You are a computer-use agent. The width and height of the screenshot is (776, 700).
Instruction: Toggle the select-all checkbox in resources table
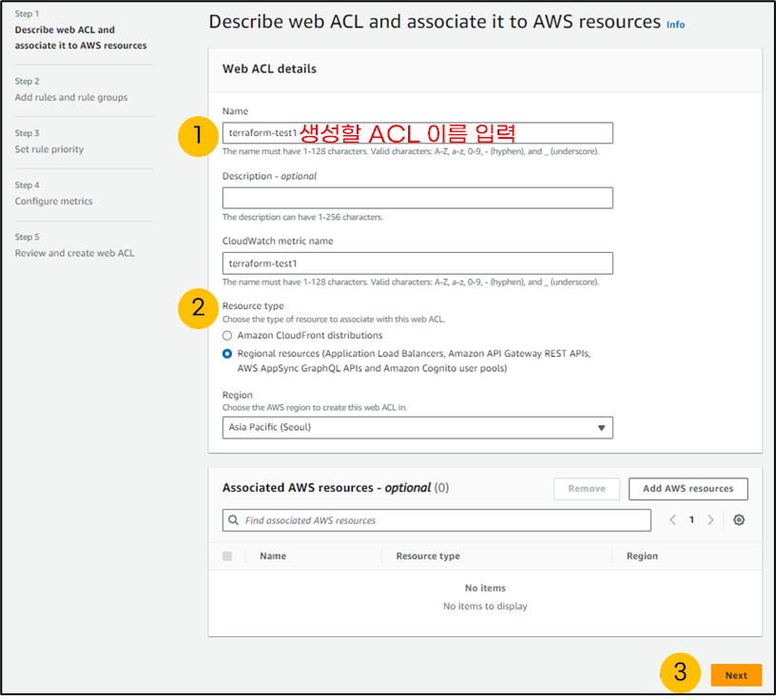coord(227,556)
